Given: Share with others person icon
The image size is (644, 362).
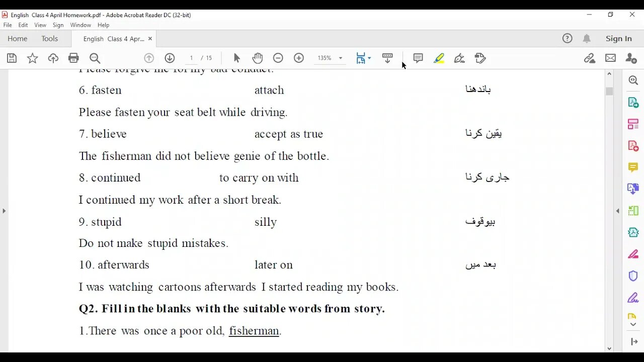Looking at the screenshot, I should (631, 58).
